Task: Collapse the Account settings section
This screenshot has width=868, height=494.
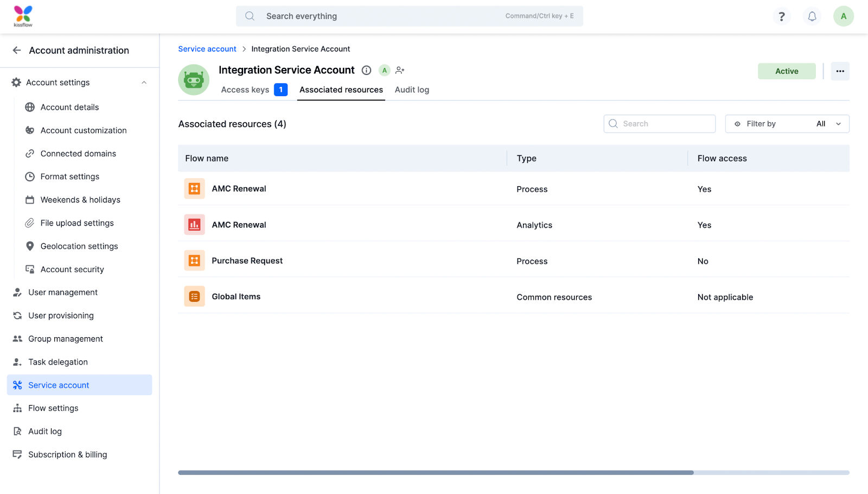Action: [x=144, y=83]
